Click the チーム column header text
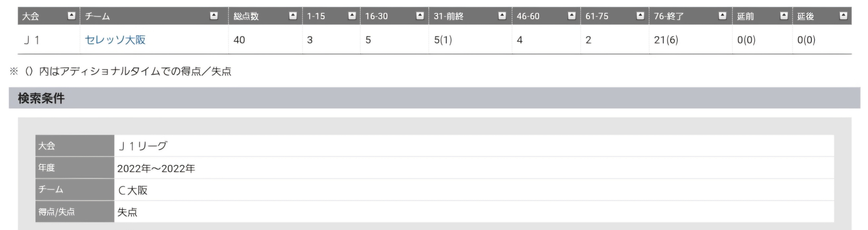The width and height of the screenshot is (868, 230). [97, 16]
